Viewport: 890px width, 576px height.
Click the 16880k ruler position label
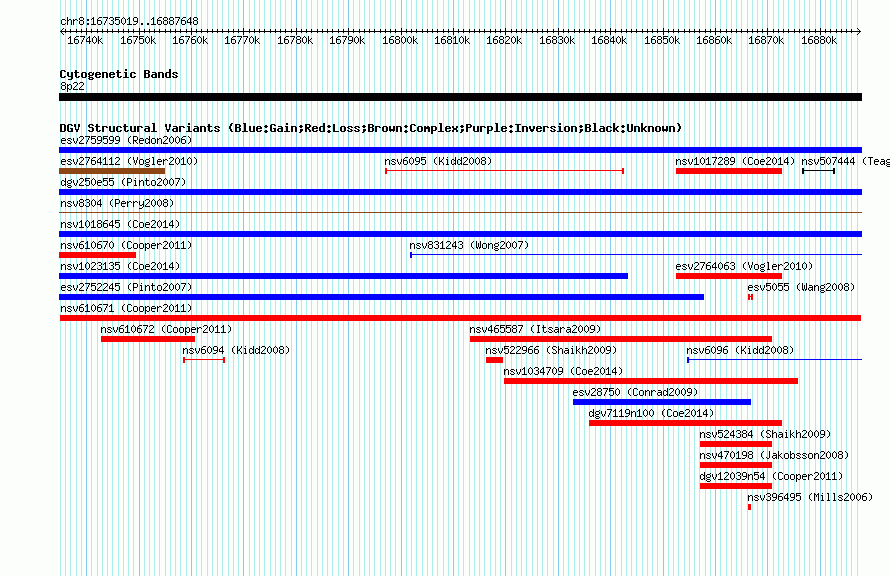click(818, 40)
